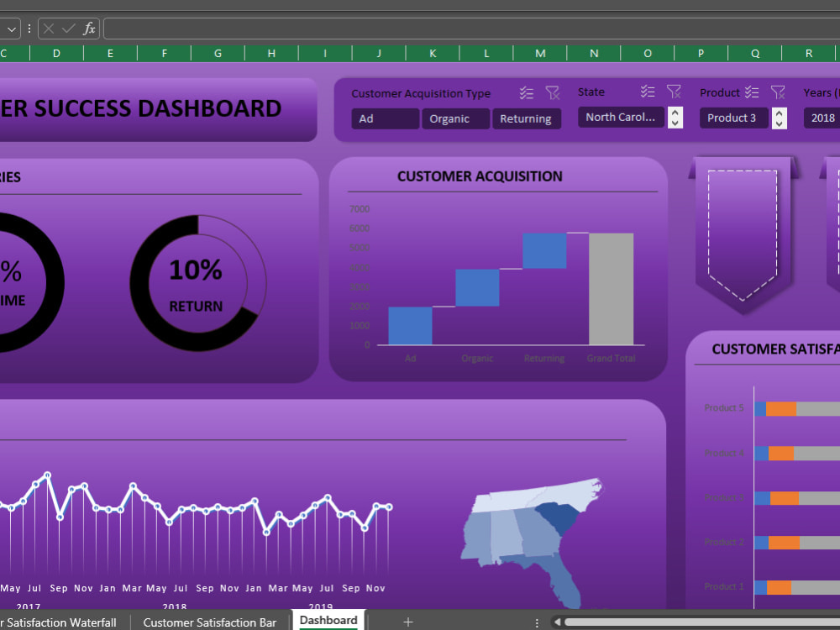The width and height of the screenshot is (840, 630).
Task: Select the Organic slicer button
Action: click(x=455, y=119)
